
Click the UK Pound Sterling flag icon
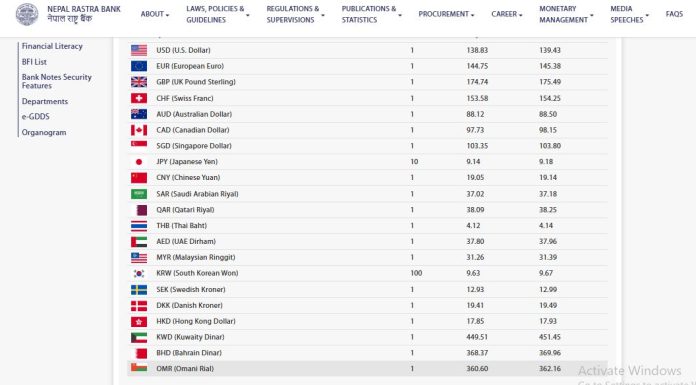tap(139, 82)
